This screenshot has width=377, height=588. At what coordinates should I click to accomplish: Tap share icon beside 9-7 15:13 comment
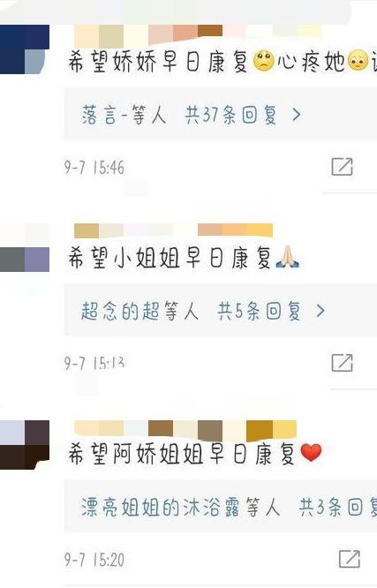(342, 363)
